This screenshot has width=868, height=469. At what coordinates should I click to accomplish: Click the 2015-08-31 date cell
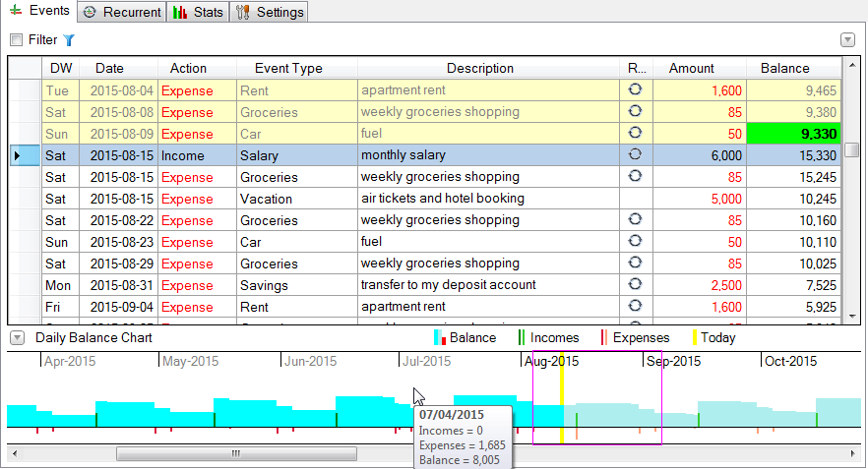[118, 285]
